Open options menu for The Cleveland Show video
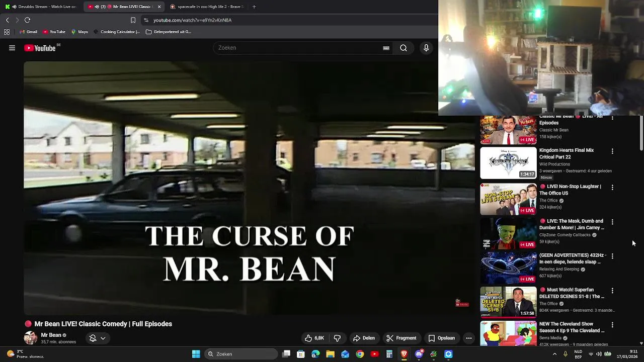The width and height of the screenshot is (644, 362). pyautogui.click(x=612, y=325)
